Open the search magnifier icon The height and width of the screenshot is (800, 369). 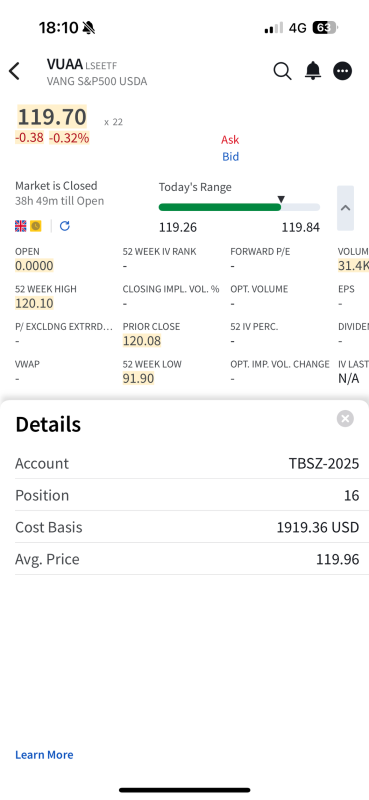pos(282,71)
